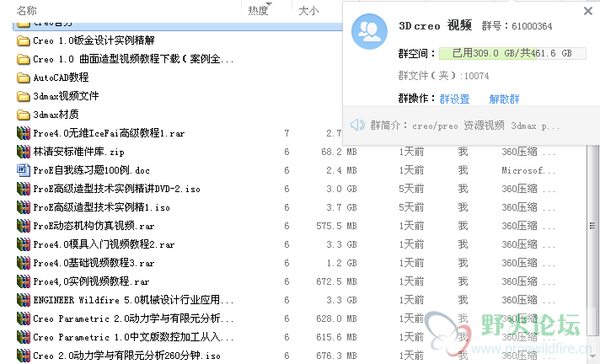Click the 575.5 MB size cell
The width and height of the screenshot is (600, 364).
(x=336, y=226)
